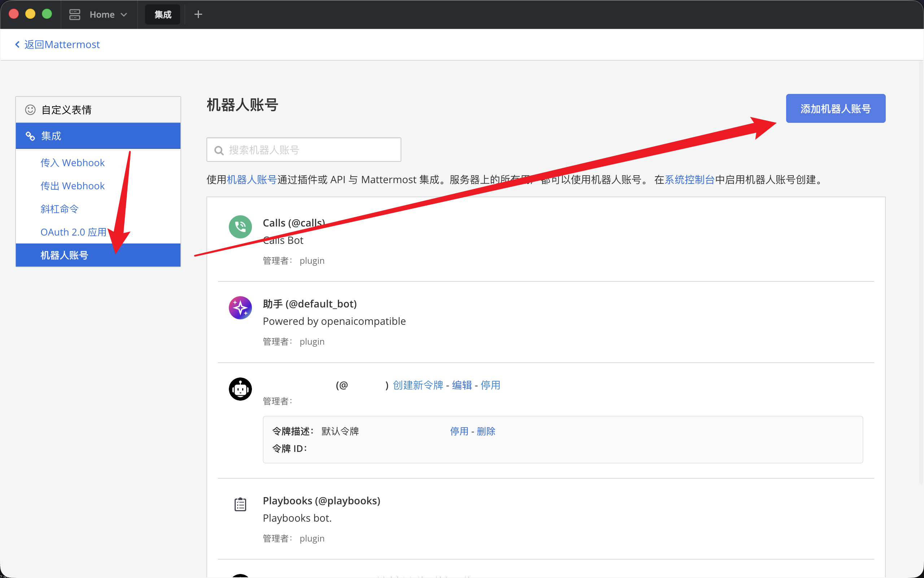Select 机器人账号 sidebar item
Viewport: 924px width, 578px height.
click(98, 255)
